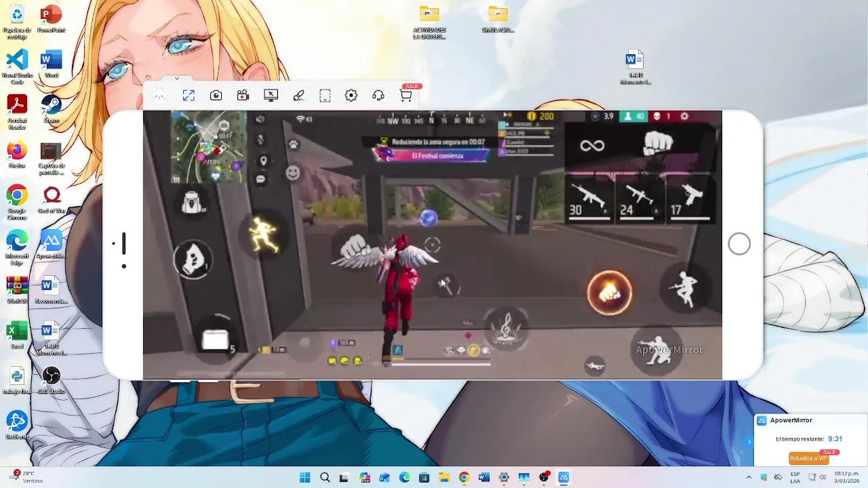Image resolution: width=868 pixels, height=488 pixels.
Task: Tap the map location pin icon
Action: (x=263, y=161)
